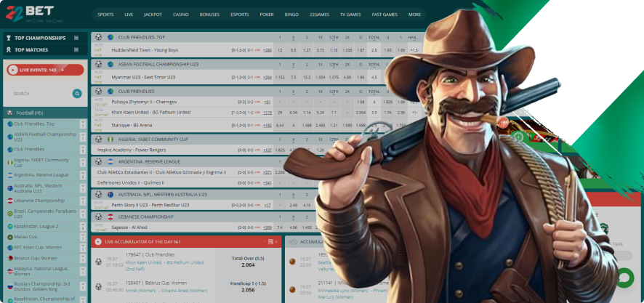Click soccer ball icon in Club Friendlies. Top header
Viewport: 644px width, 303px height.
point(98,37)
